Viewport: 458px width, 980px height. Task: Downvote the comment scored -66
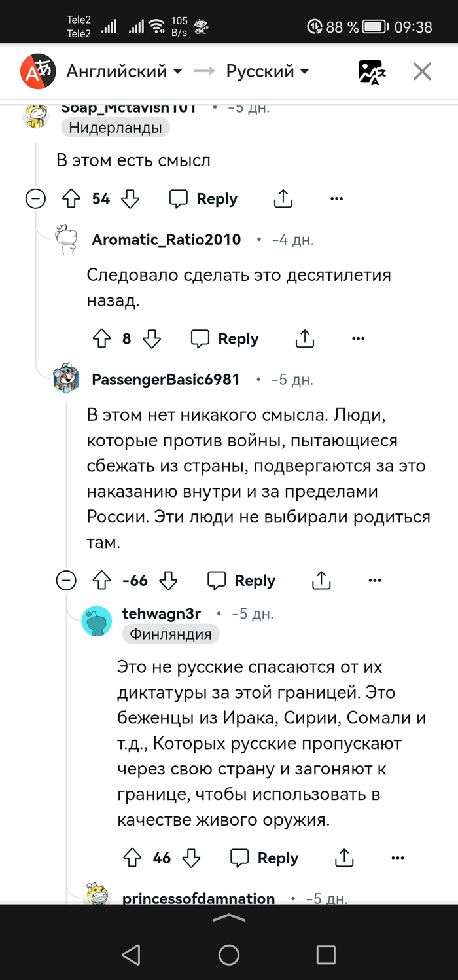169,580
